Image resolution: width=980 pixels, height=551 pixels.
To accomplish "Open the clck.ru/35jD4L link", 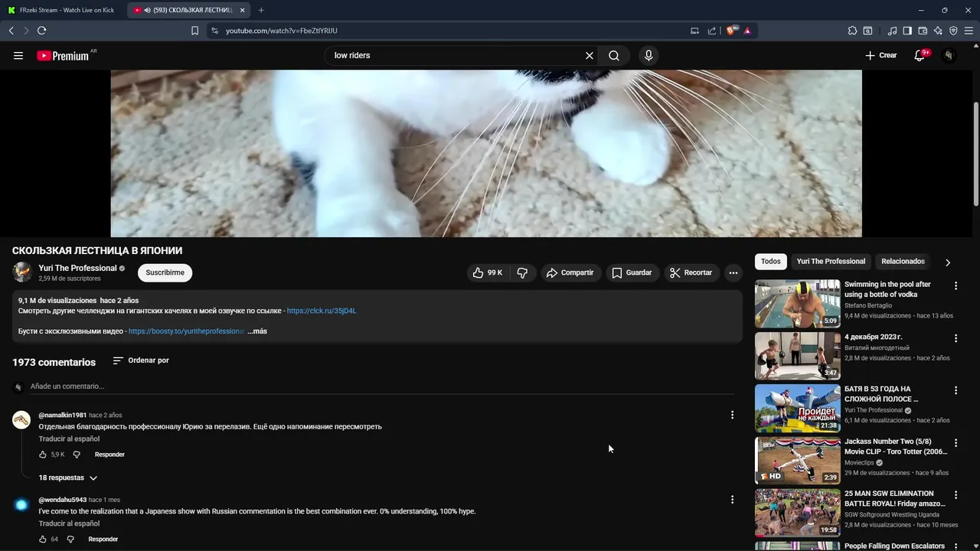I will (322, 311).
